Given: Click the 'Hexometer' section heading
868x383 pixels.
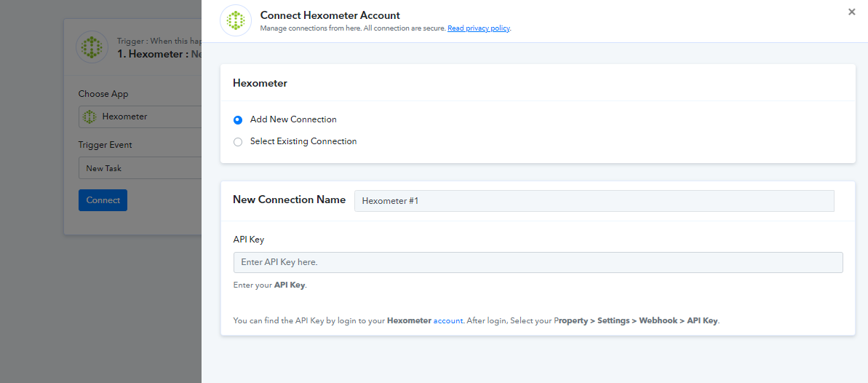Looking at the screenshot, I should (x=260, y=83).
